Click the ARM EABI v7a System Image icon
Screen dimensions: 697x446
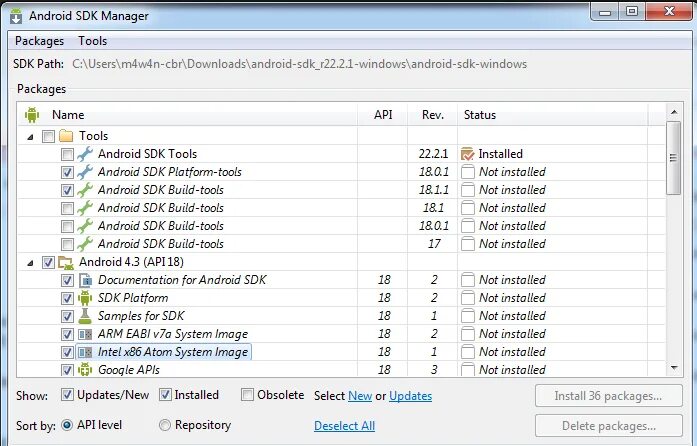pos(85,334)
